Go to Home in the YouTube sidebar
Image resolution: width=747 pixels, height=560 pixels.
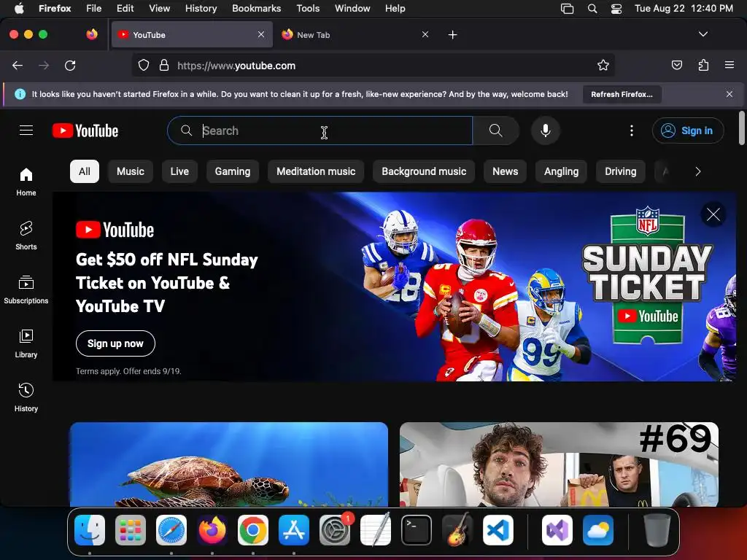[26, 182]
